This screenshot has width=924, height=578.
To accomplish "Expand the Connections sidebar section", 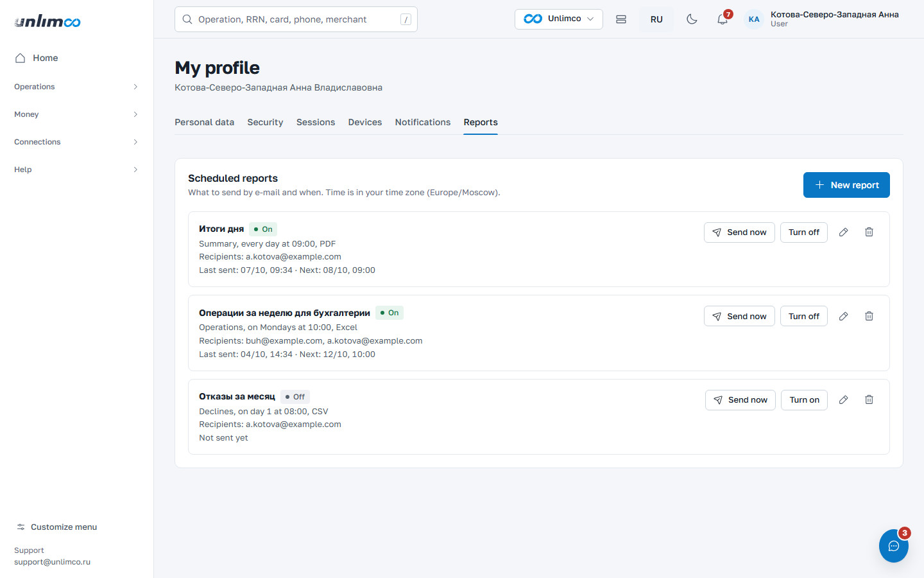I will (x=76, y=142).
